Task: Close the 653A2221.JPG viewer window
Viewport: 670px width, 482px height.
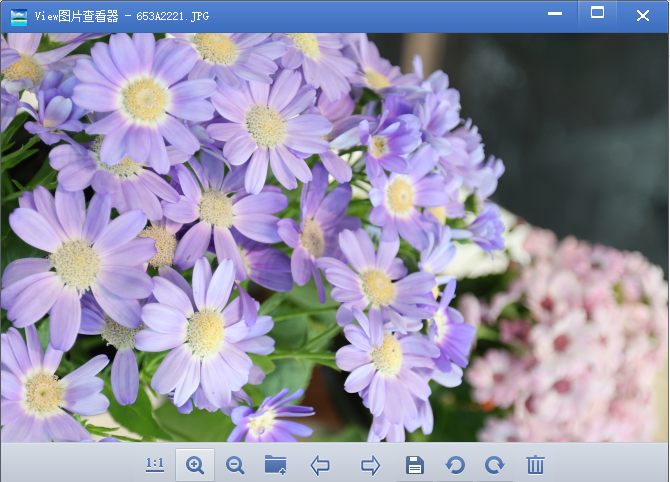Action: 643,16
